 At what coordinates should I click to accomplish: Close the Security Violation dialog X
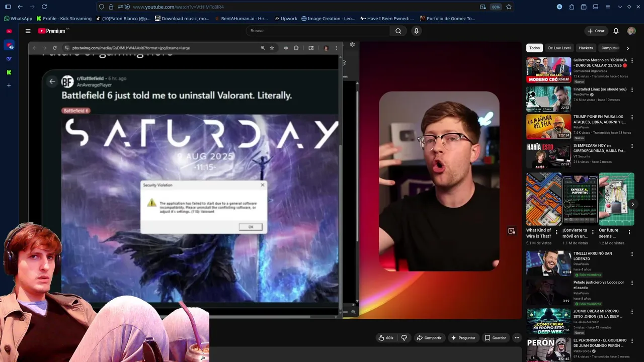[262, 185]
